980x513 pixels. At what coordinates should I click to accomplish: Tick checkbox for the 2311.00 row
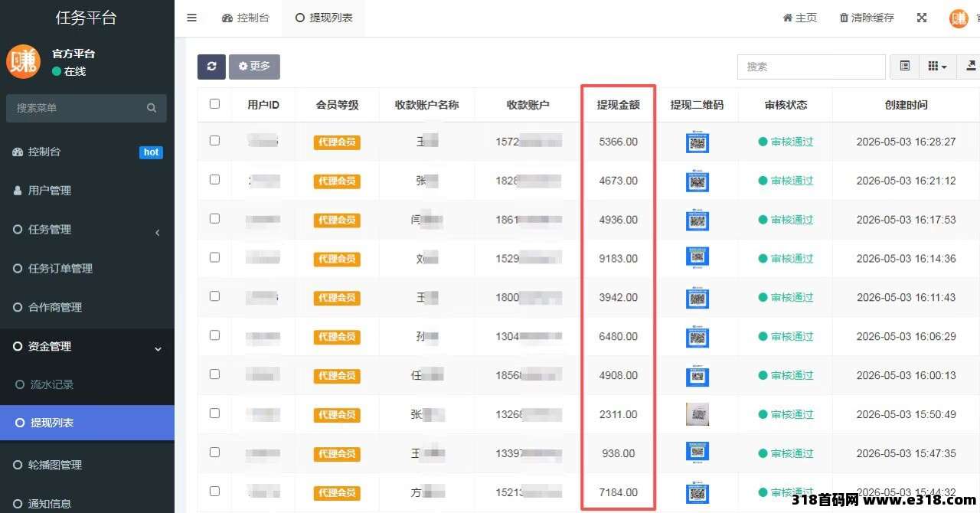[x=214, y=414]
